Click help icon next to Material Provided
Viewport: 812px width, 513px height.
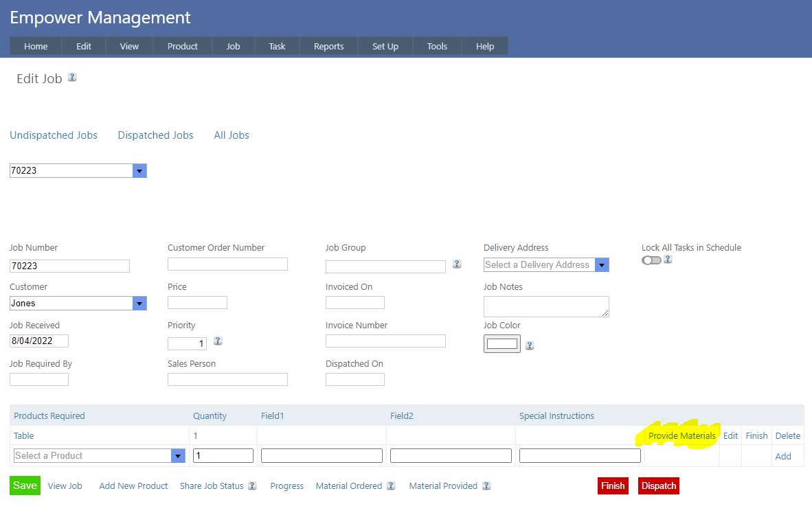tap(486, 486)
